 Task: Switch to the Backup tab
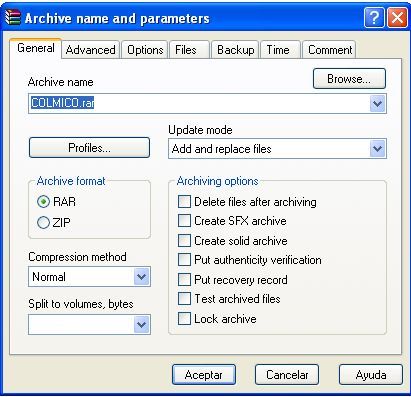tap(235, 50)
